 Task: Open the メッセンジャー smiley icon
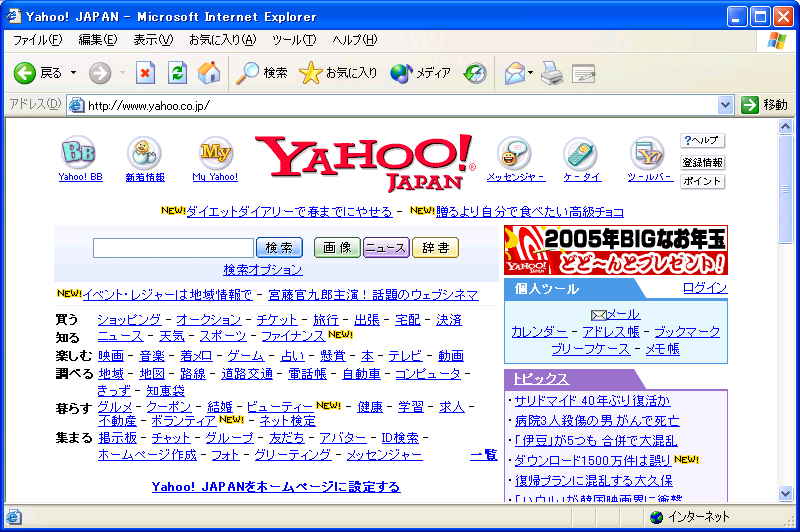[x=514, y=153]
